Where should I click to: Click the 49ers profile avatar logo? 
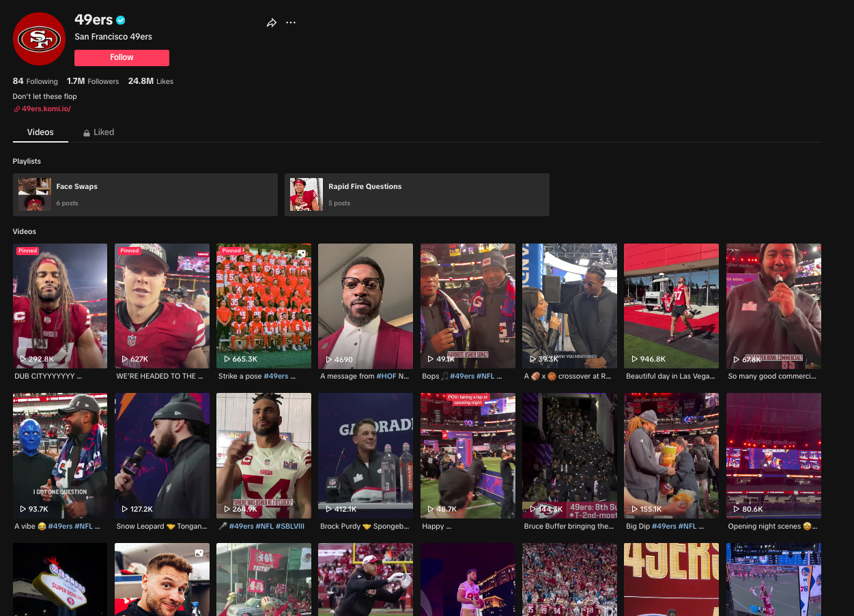39,39
